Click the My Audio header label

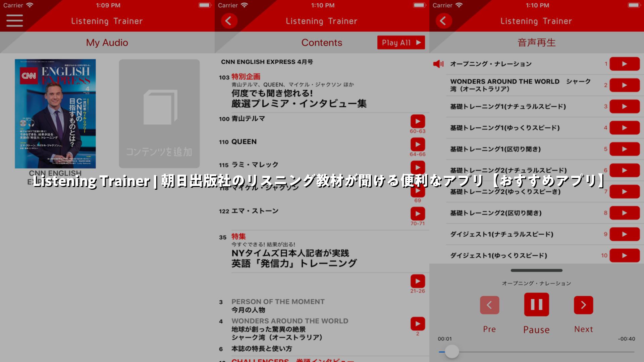(x=107, y=43)
